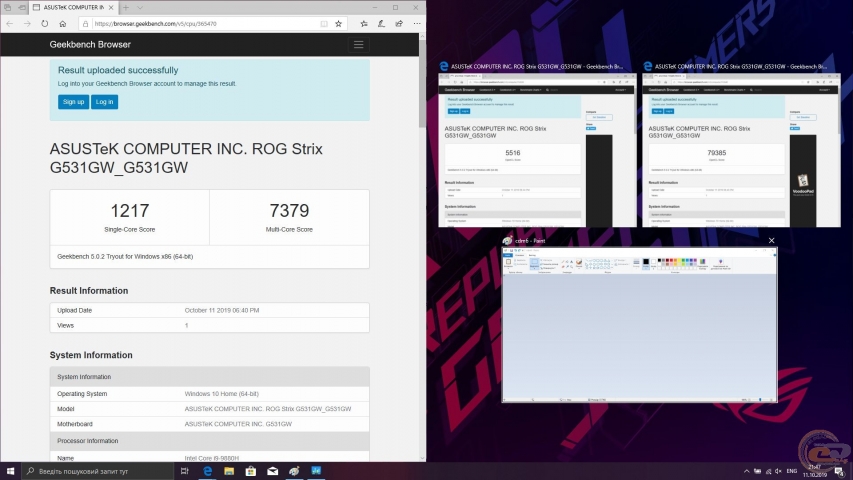Click the Geekbench Browser brand link
Screen dimensions: 853x480
(90, 45)
